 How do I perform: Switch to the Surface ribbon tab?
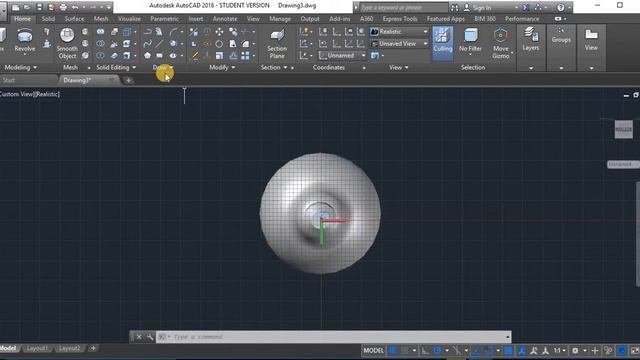coord(74,19)
